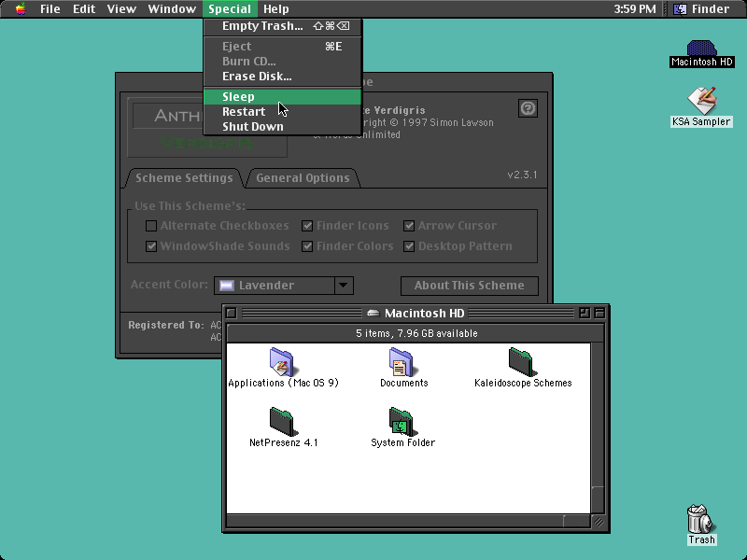Viewport: 747px width, 560px height.
Task: Click the v2.3.1 version text
Action: coord(522,175)
